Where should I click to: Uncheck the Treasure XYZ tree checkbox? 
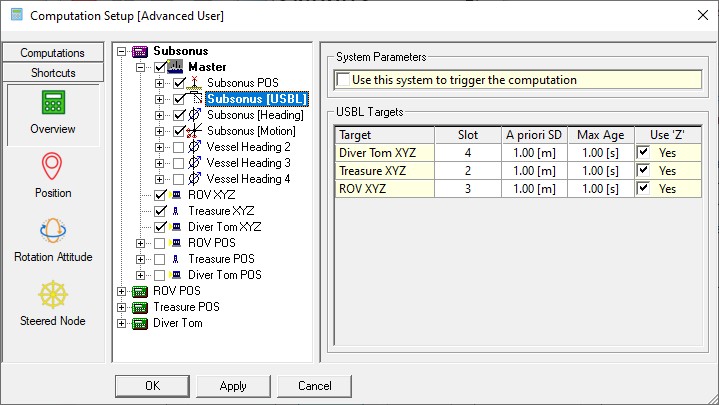(160, 211)
